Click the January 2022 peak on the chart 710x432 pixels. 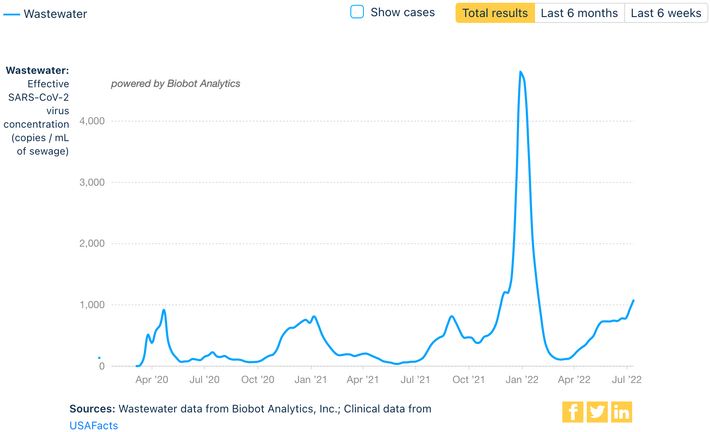tap(521, 72)
